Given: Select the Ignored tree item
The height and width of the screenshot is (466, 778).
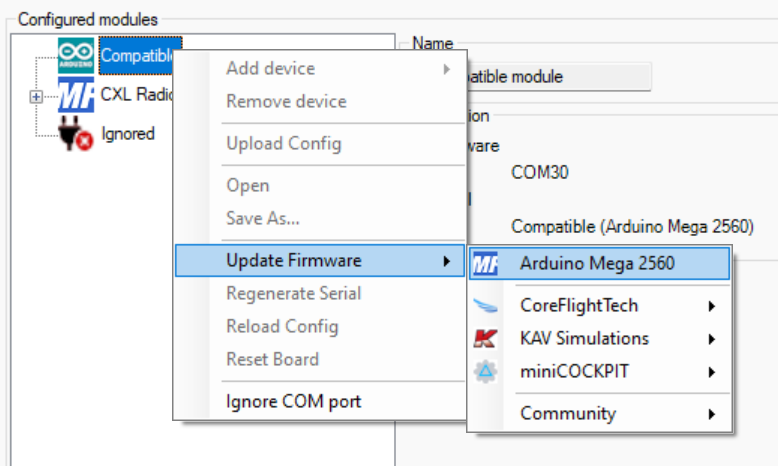Looking at the screenshot, I should pos(128,133).
